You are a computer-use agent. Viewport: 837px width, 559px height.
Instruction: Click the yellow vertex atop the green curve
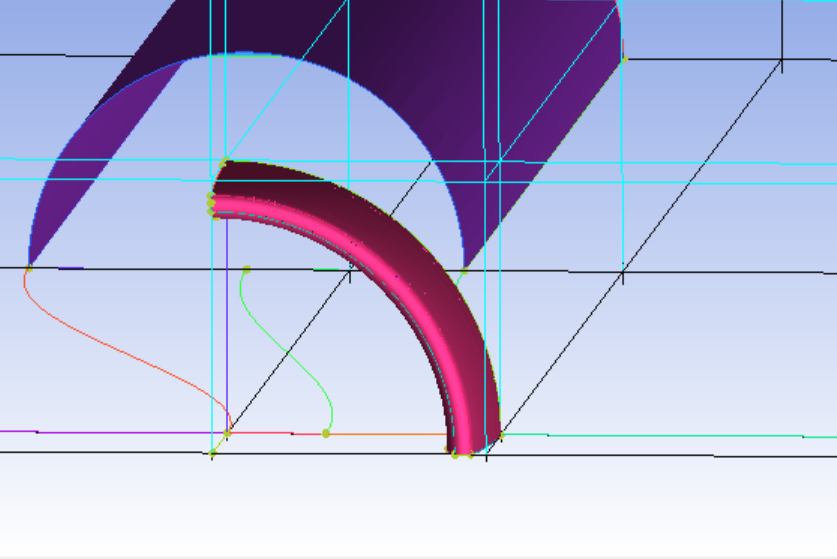[x=247, y=269]
